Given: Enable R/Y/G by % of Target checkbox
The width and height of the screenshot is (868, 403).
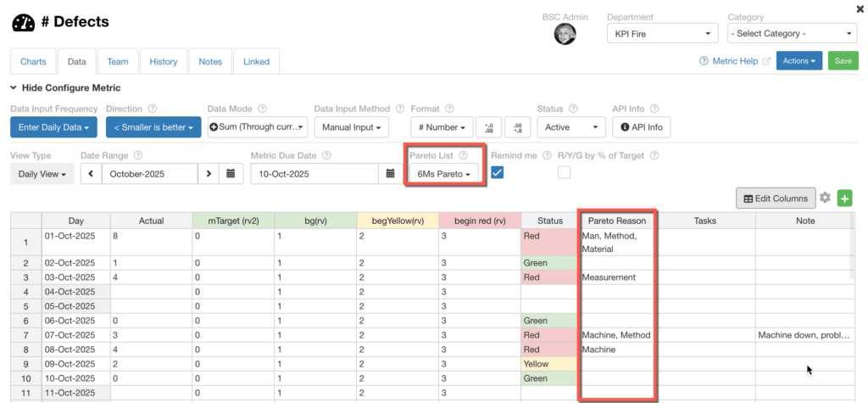Looking at the screenshot, I should [x=564, y=172].
